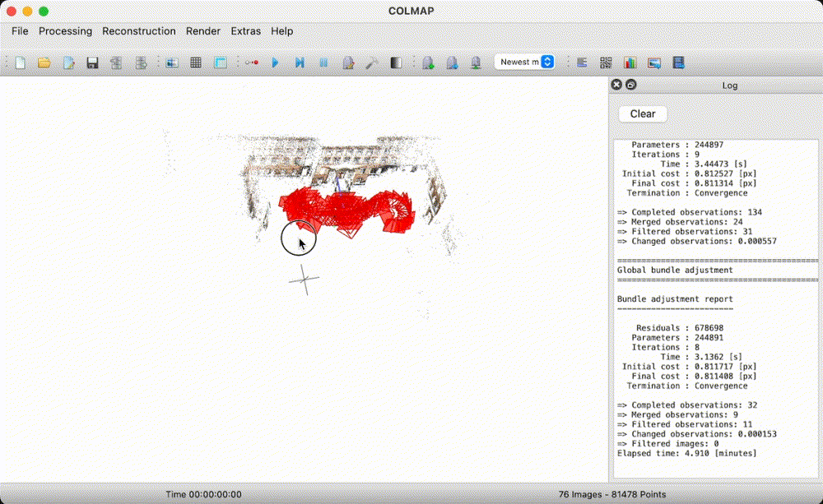Open the Processing menu

pyautogui.click(x=65, y=31)
